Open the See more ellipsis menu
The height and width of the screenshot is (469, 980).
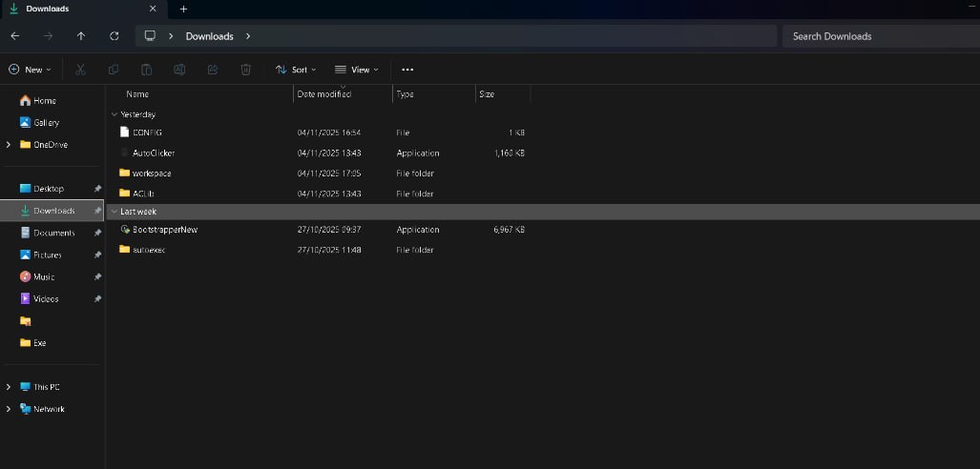407,70
